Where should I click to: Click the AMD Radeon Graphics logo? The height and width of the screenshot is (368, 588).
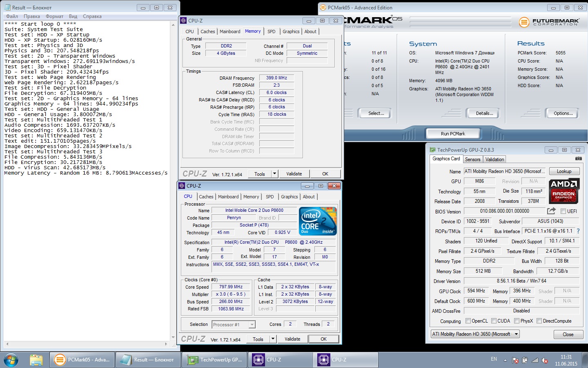click(x=563, y=191)
